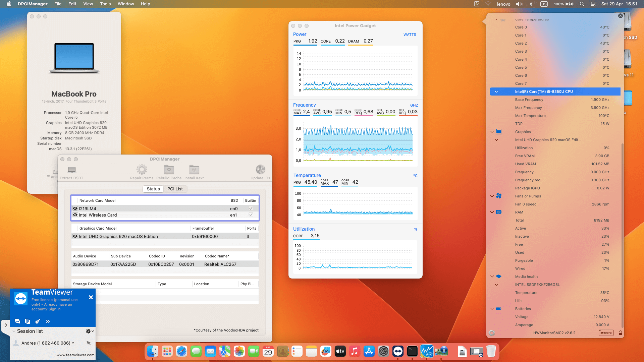
Task: Click the TeamViewer file list icon
Action: pos(28,321)
